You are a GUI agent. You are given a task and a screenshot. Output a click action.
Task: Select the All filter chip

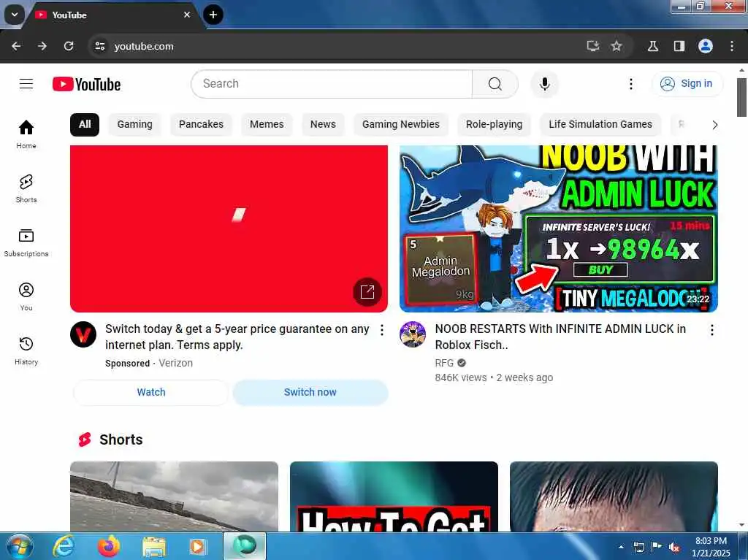85,125
